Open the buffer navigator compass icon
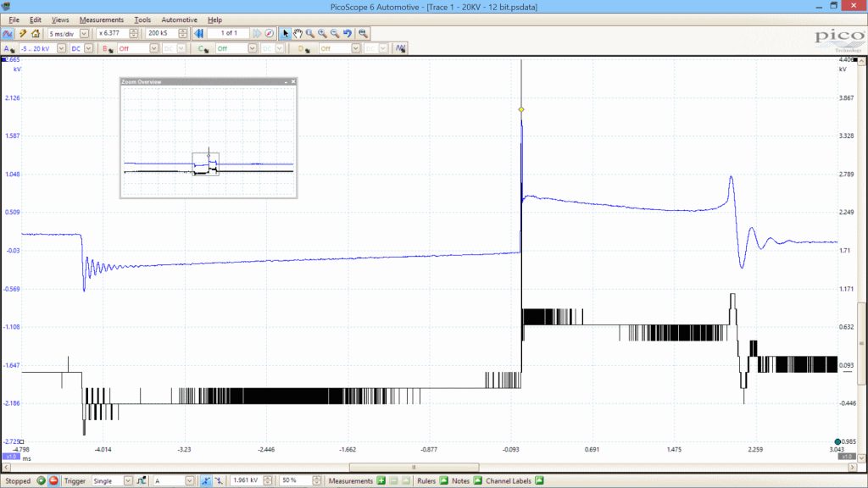Screen dimensions: 868x488 coord(269,33)
